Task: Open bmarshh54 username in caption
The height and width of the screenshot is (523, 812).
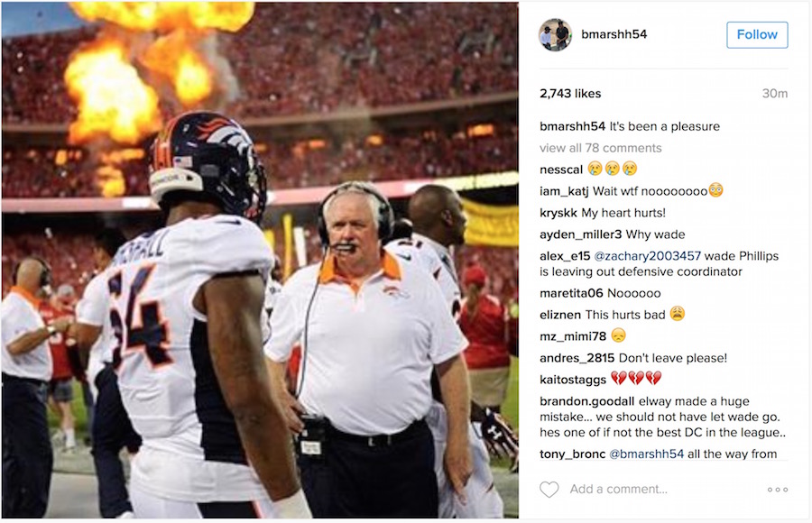Action: (572, 126)
